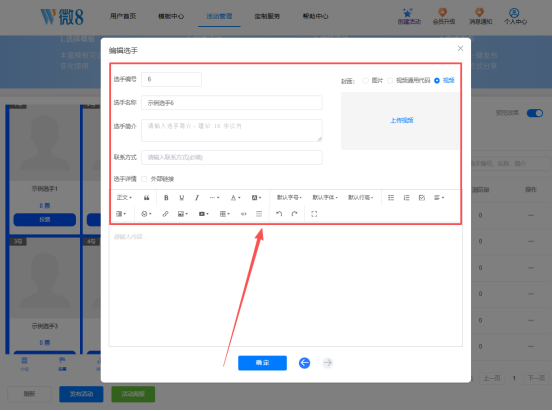The height and width of the screenshot is (411, 552).
Task: Click the 确定 confirm button
Action: [262, 363]
